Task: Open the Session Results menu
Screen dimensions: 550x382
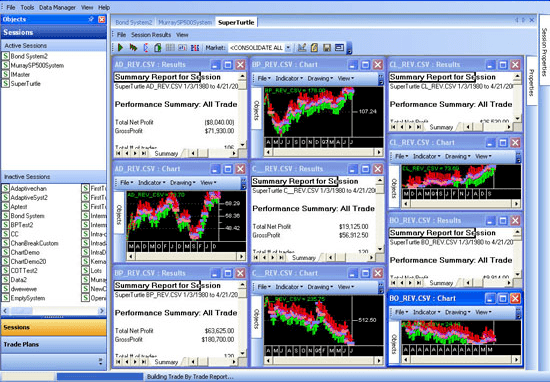Action: tap(151, 35)
